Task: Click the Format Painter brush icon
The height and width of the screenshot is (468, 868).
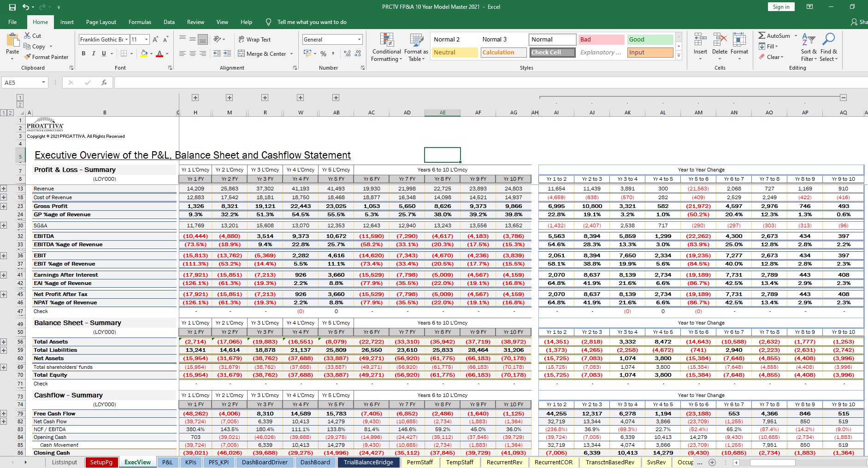Action: coord(27,57)
